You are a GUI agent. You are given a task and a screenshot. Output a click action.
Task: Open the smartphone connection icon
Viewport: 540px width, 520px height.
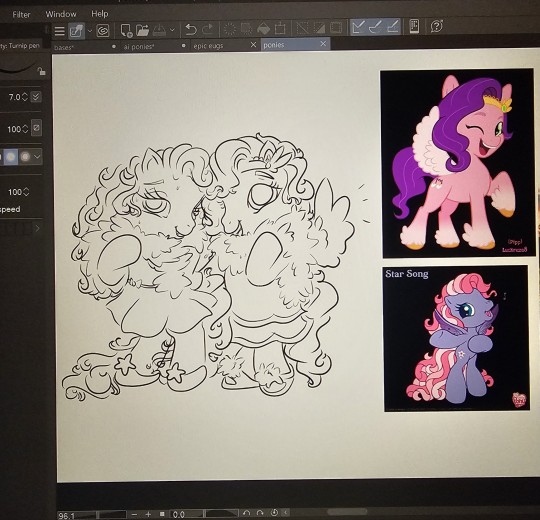point(414,26)
